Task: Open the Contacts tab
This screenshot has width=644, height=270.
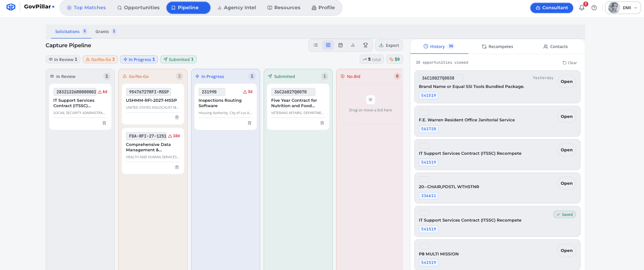Action: (555, 46)
